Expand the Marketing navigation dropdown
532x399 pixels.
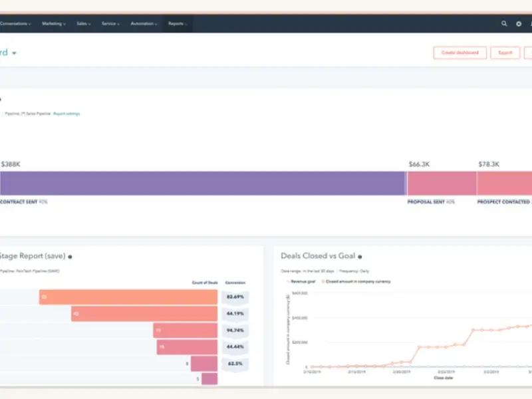click(53, 23)
